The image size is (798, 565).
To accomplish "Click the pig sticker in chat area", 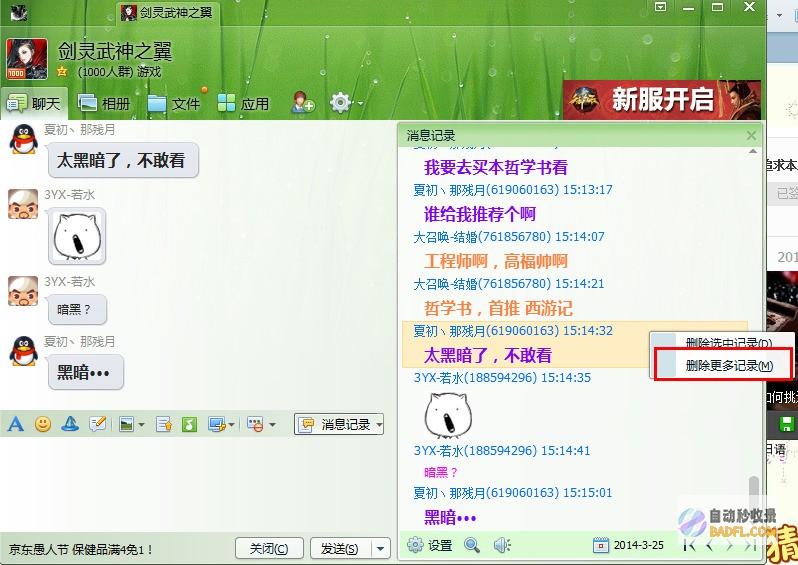I will click(77, 236).
